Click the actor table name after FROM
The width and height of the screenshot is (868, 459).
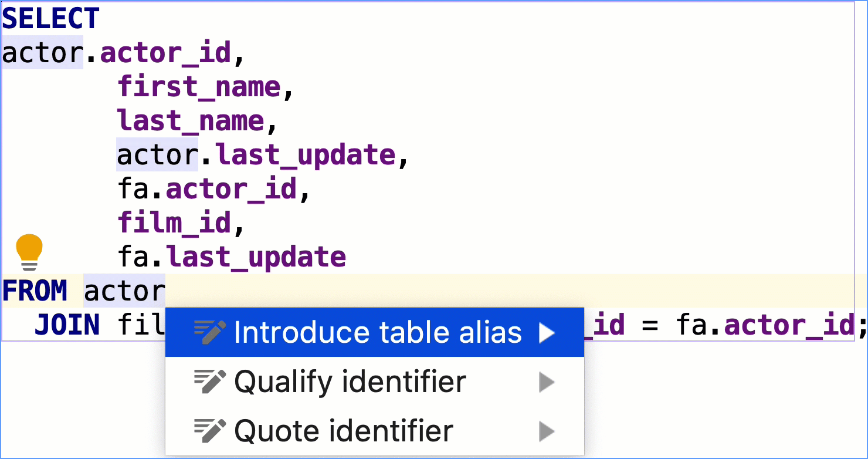click(x=124, y=291)
